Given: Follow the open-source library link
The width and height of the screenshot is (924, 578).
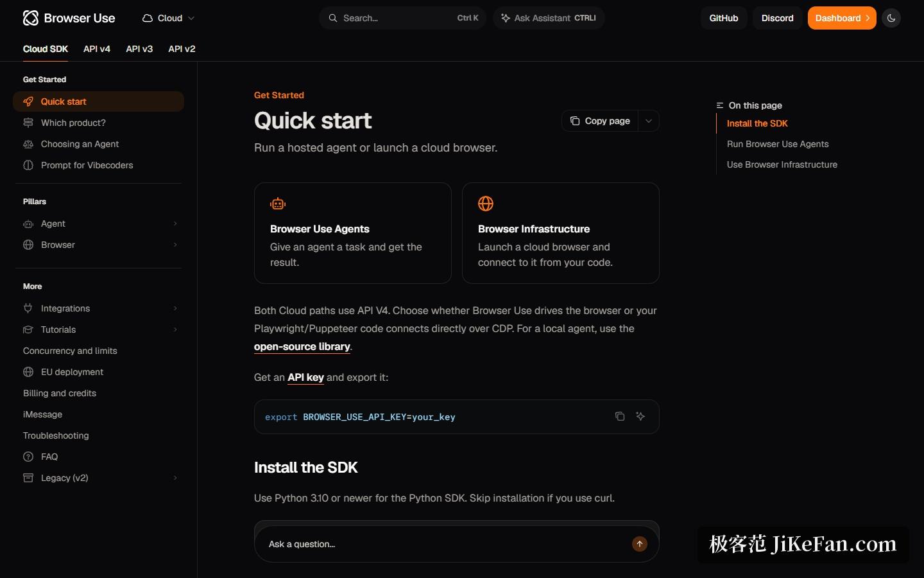Looking at the screenshot, I should coord(302,346).
